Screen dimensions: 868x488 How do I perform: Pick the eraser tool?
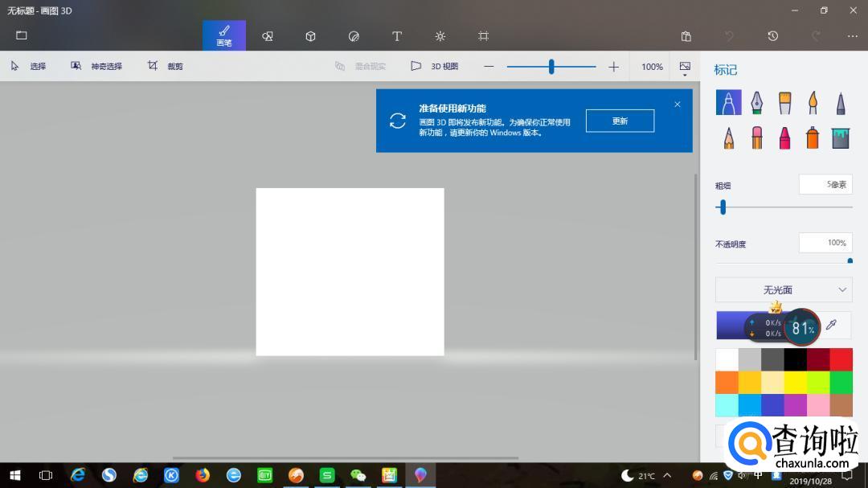coord(756,137)
